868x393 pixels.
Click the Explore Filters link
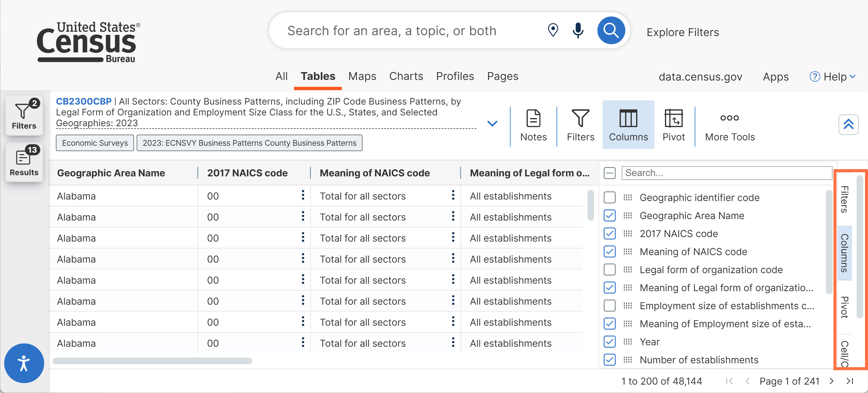[x=682, y=32]
